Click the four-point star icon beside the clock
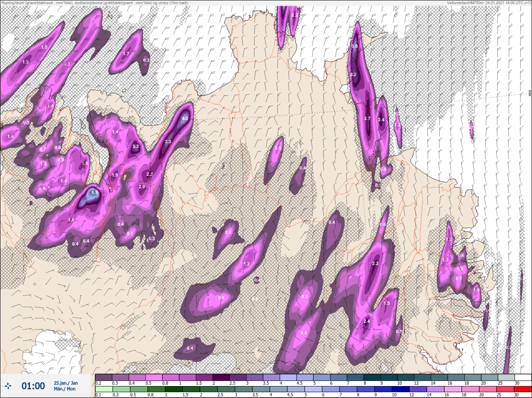This screenshot has height=398, width=532. (8, 386)
